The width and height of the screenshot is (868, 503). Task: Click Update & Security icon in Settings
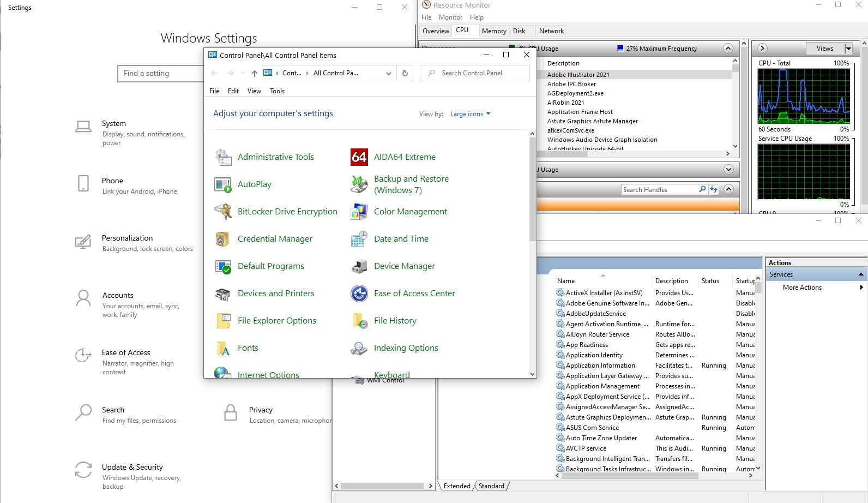83,470
